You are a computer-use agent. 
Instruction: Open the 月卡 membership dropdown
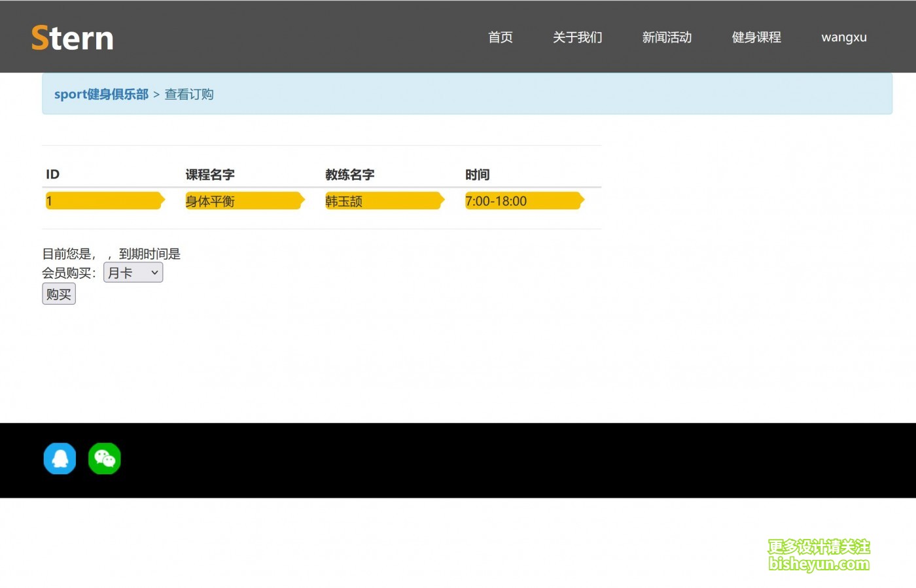pyautogui.click(x=133, y=273)
